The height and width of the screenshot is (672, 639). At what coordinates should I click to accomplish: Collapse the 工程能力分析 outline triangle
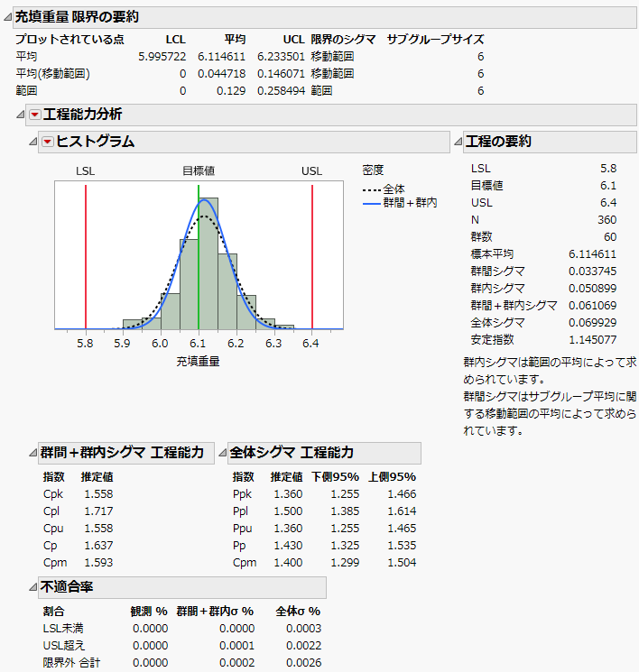click(x=20, y=115)
